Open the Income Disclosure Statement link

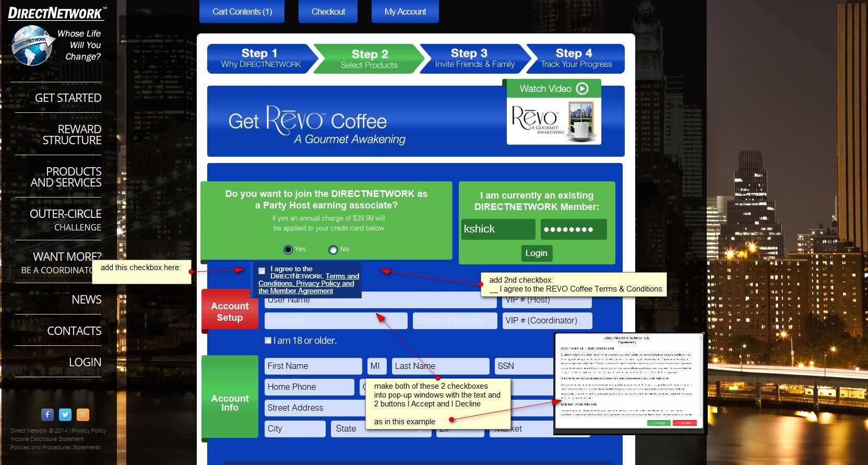[x=47, y=439]
